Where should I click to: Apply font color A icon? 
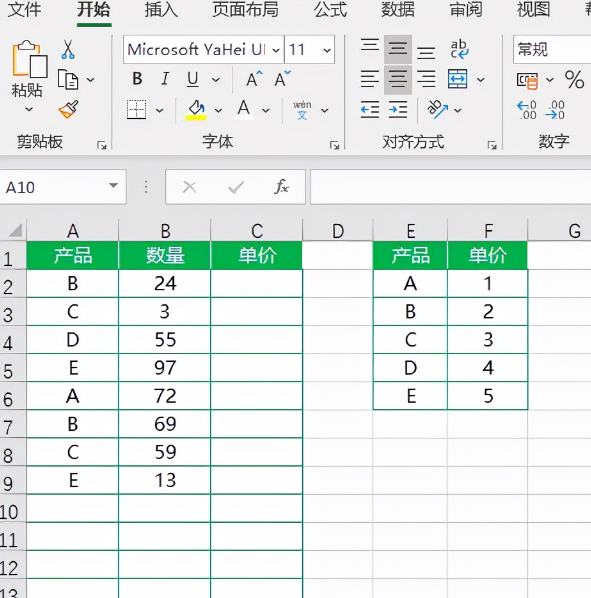(244, 110)
